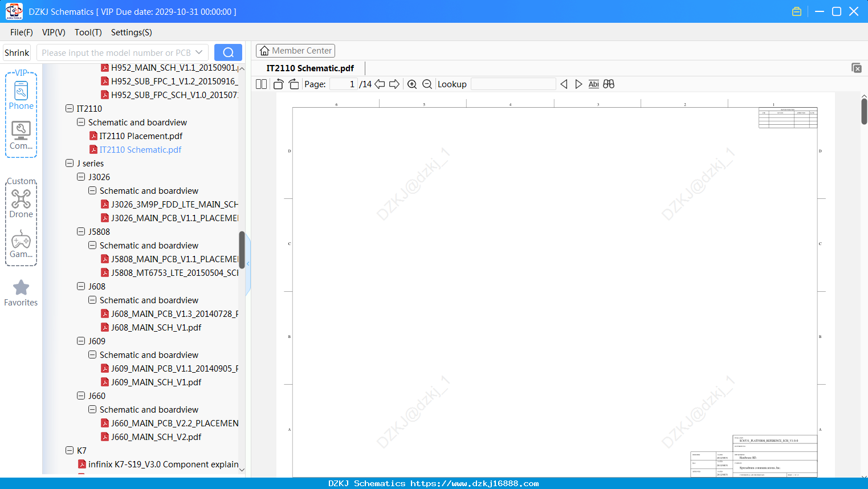Open the Favorites star
Image resolution: width=868 pixels, height=489 pixels.
[21, 293]
